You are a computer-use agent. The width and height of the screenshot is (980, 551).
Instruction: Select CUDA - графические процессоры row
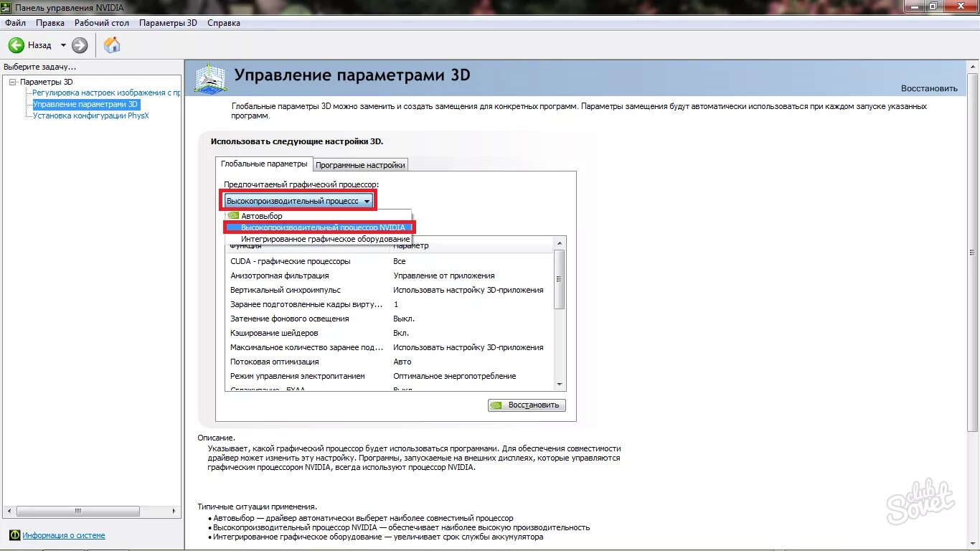coord(390,261)
